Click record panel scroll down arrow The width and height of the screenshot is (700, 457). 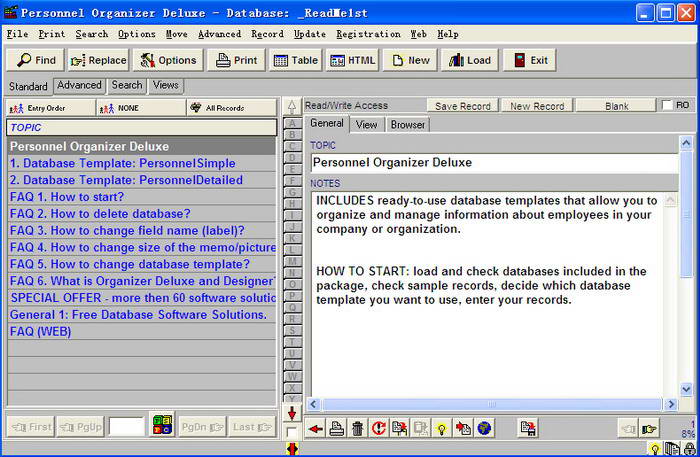(686, 389)
